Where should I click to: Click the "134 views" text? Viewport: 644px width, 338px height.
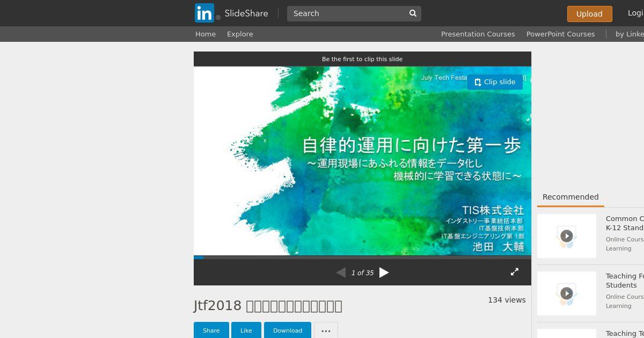click(x=507, y=300)
